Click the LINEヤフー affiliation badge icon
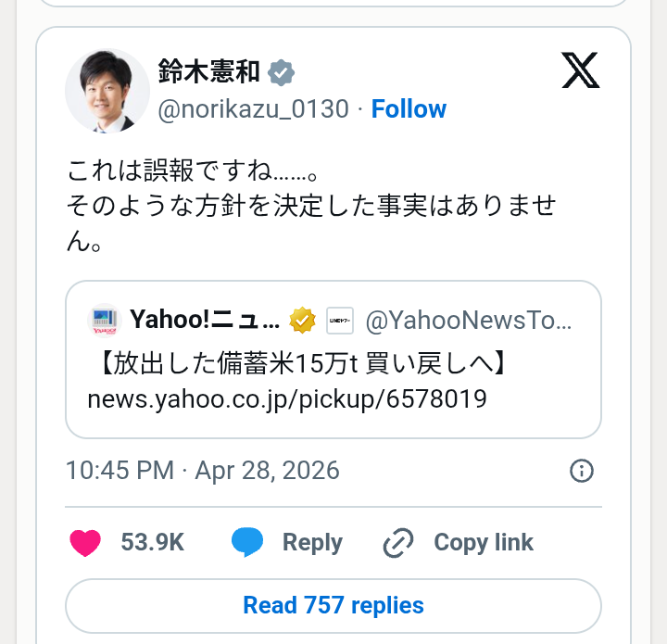Screen dimensions: 667x644 [340, 321]
